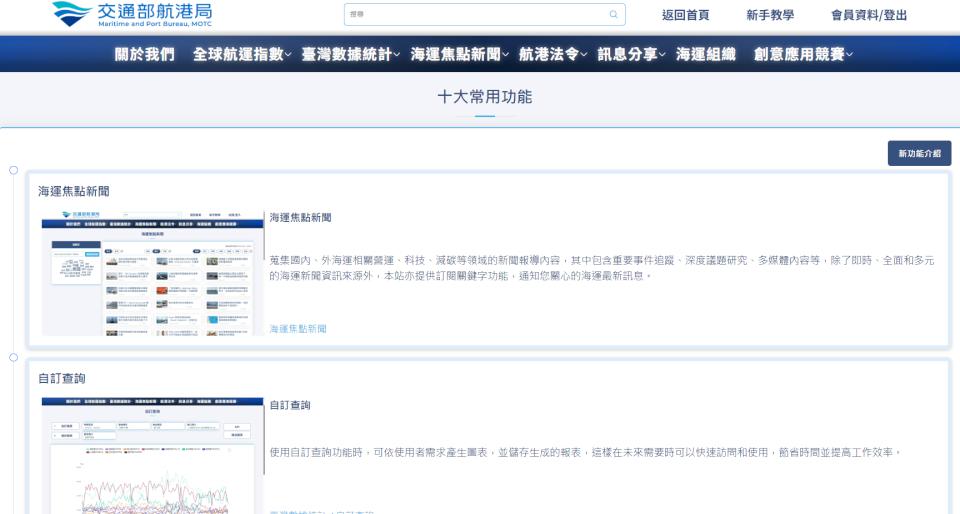
Task: Click the 交通部航港局 logo
Action: (132, 15)
